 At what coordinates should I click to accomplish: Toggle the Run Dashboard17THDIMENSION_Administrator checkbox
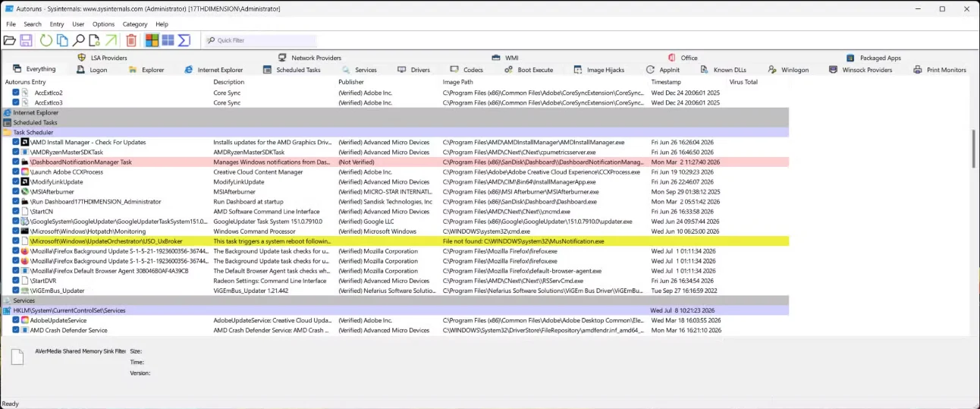point(16,201)
